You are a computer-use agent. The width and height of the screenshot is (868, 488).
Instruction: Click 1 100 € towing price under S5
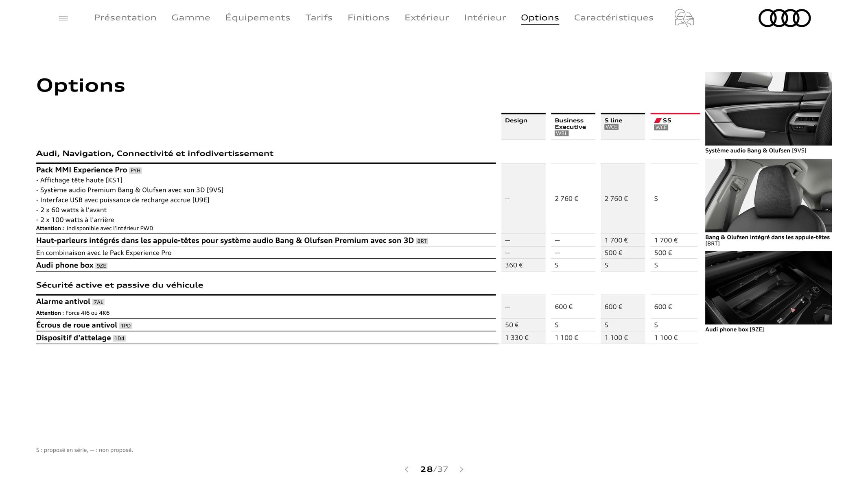(666, 338)
